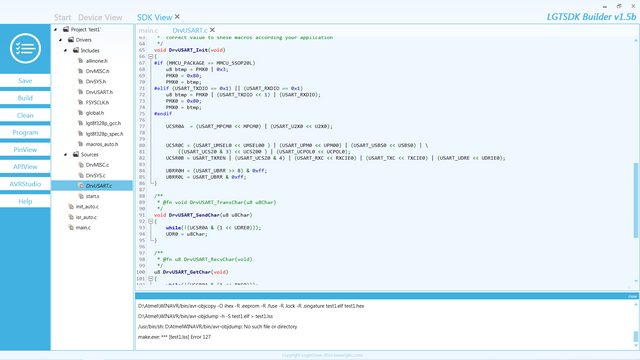Screen dimensions: 640x360
Task: Click the Sources folder icon
Action: point(76,154)
